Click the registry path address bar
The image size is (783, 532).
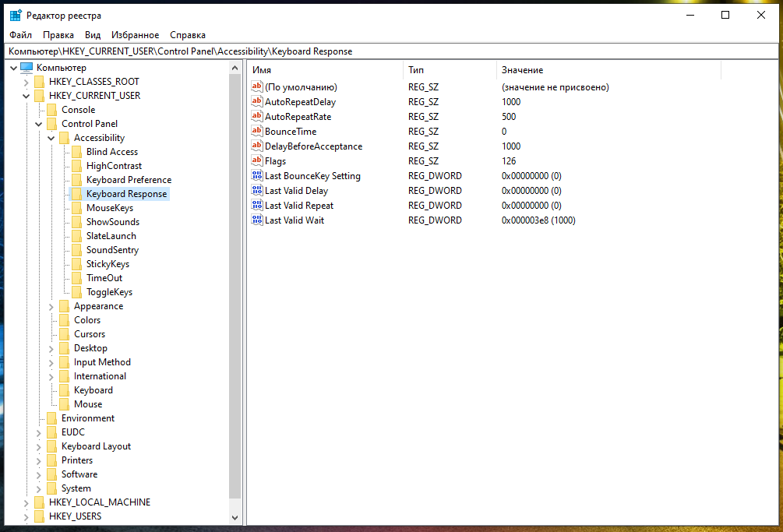pos(391,51)
